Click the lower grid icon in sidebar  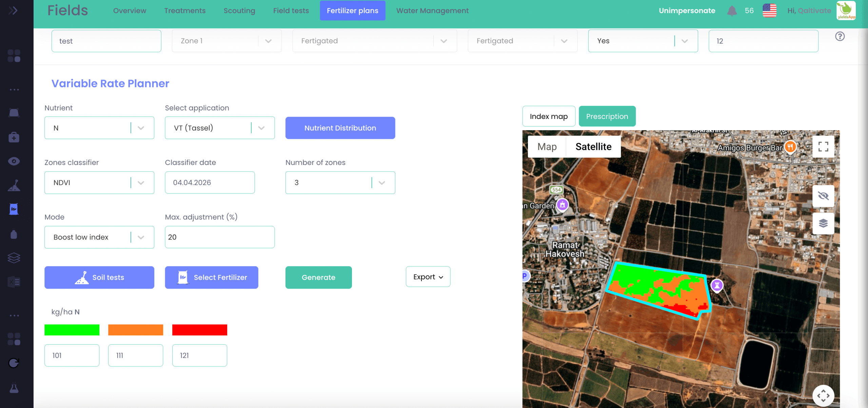[14, 339]
